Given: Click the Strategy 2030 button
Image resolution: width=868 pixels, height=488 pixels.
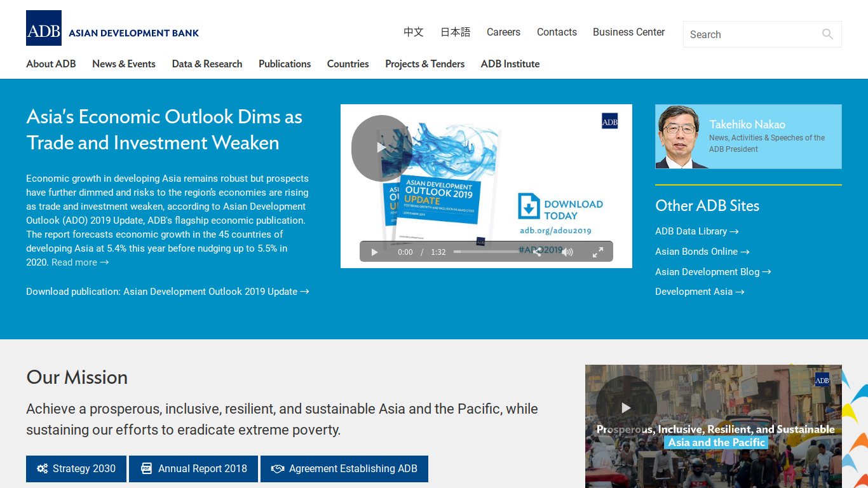Looking at the screenshot, I should pos(76,469).
